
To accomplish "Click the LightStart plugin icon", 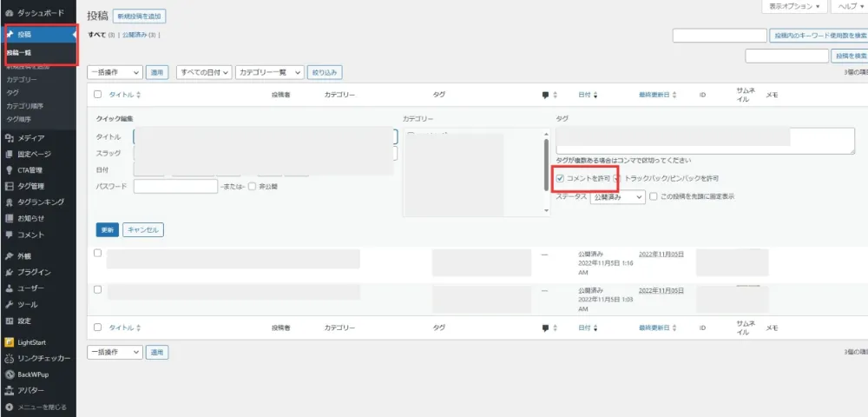I will click(x=9, y=342).
